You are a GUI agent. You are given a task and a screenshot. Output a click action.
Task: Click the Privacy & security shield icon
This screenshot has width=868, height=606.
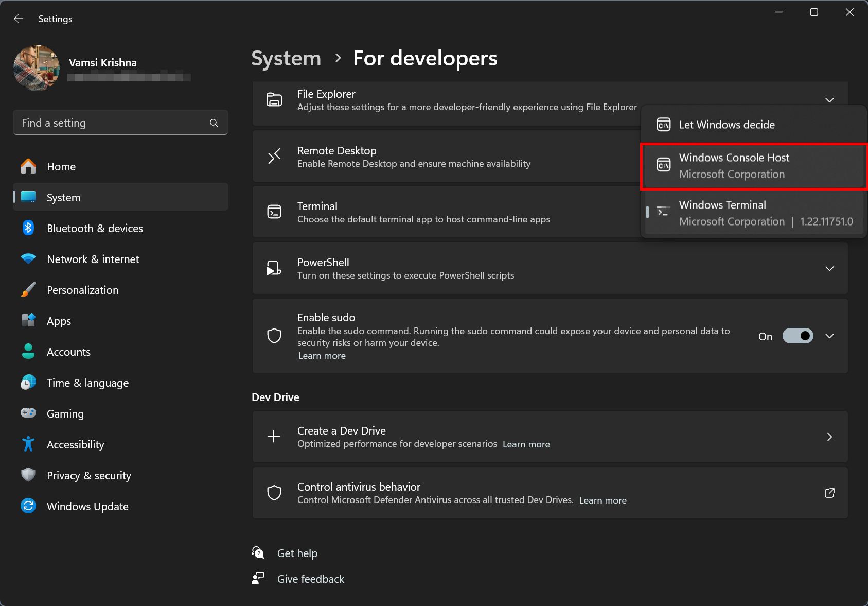pyautogui.click(x=28, y=475)
